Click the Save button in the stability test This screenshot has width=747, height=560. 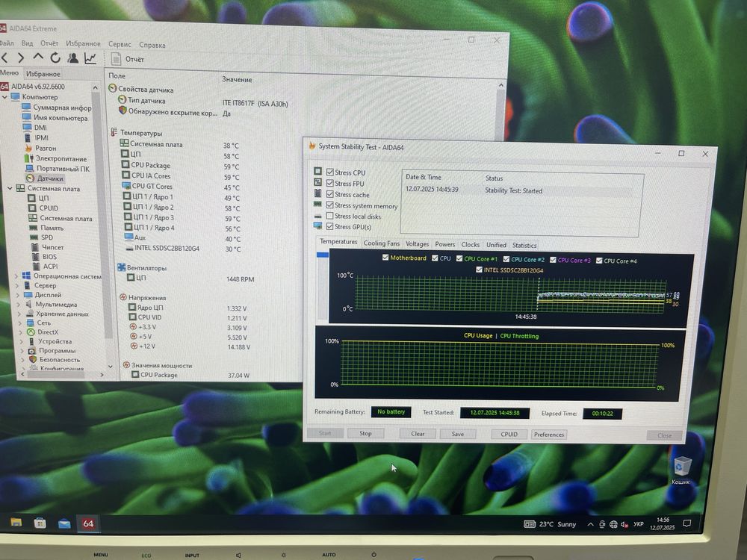point(457,434)
